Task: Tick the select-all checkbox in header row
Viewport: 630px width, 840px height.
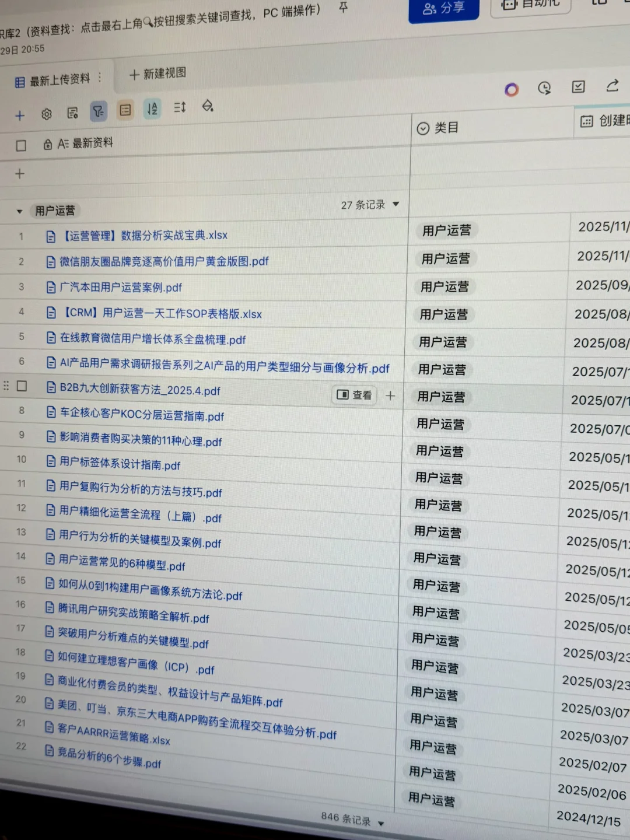Action: click(x=21, y=145)
